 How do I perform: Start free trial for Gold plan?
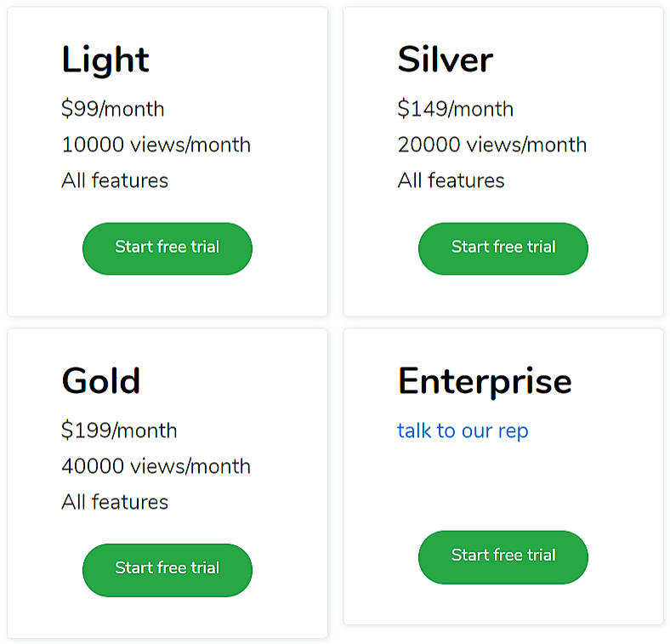coord(167,569)
